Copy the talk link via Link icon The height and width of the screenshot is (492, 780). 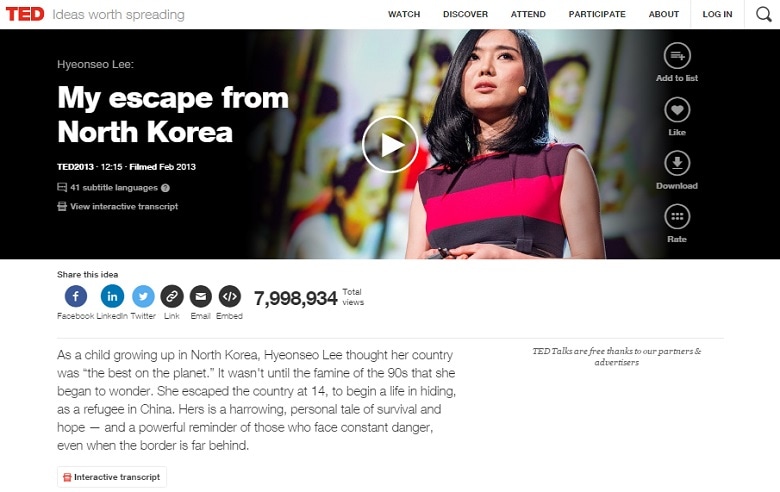coord(172,296)
